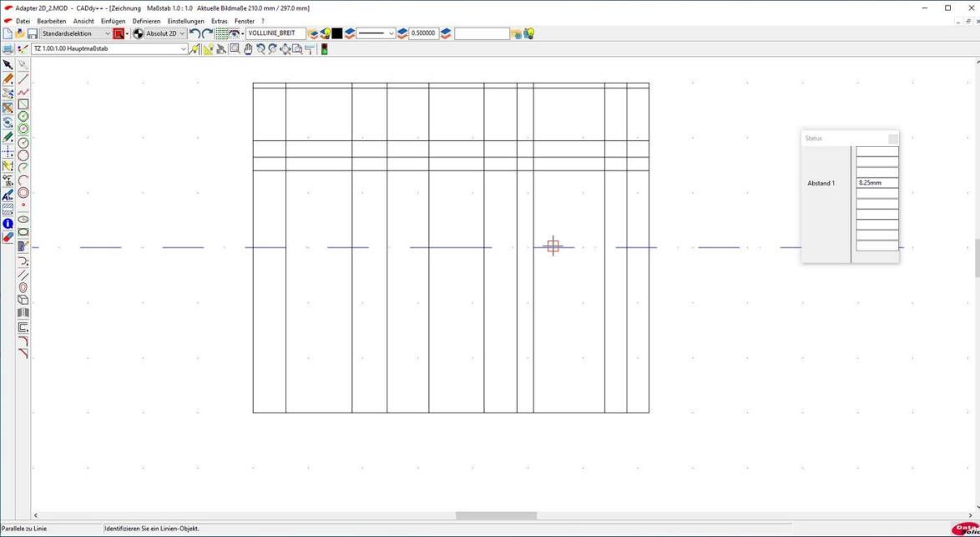Select the parallel lines tool

coord(23,275)
